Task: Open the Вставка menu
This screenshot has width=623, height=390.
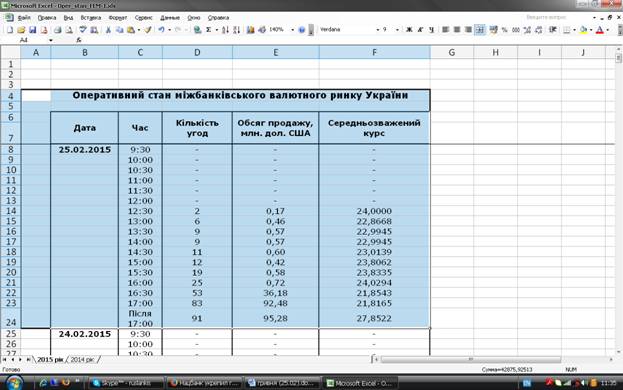Action: click(91, 18)
